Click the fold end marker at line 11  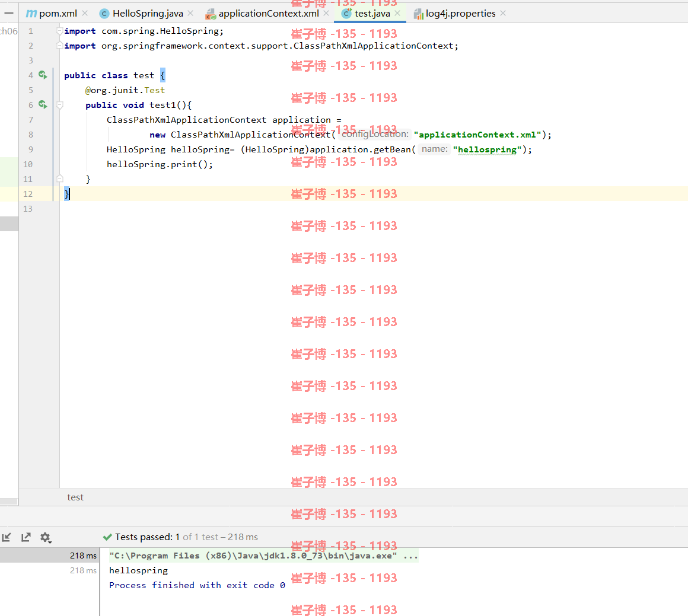point(60,178)
